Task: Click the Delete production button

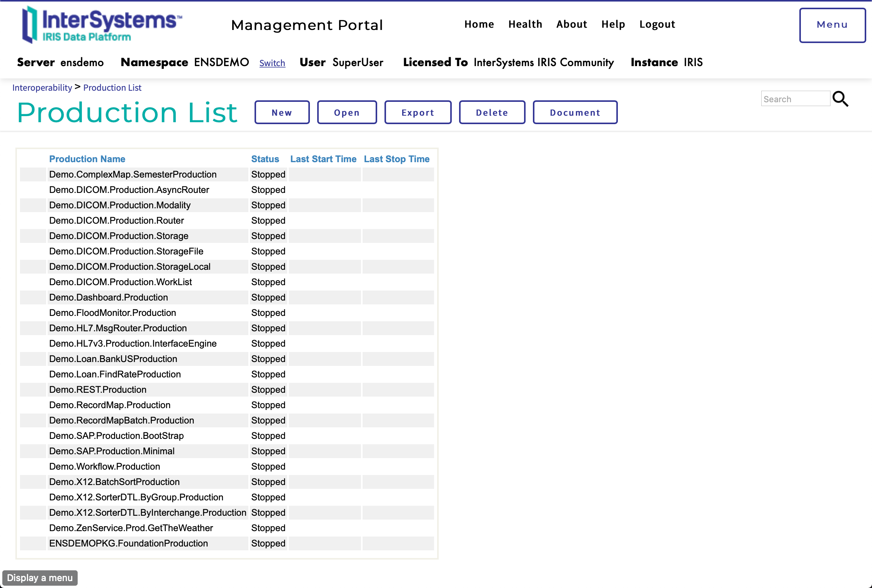Action: (493, 112)
